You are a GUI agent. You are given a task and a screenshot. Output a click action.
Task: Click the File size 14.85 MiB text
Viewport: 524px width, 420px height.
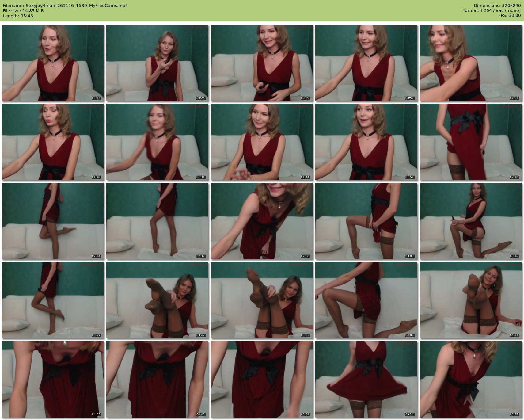pyautogui.click(x=23, y=11)
